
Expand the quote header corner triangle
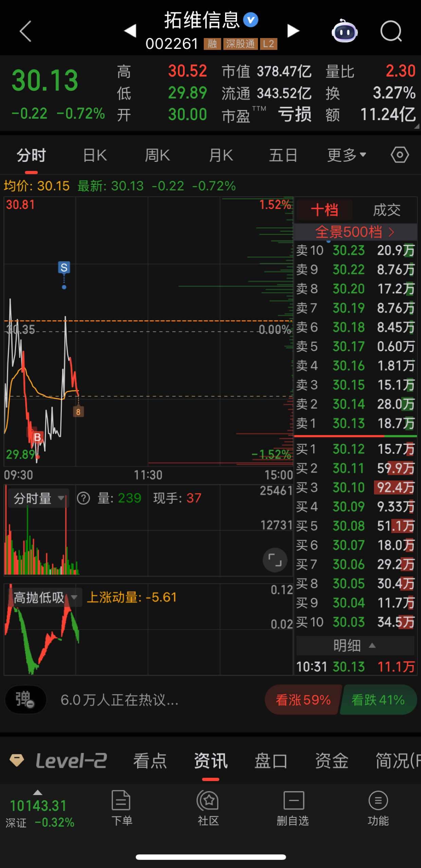click(x=417, y=126)
